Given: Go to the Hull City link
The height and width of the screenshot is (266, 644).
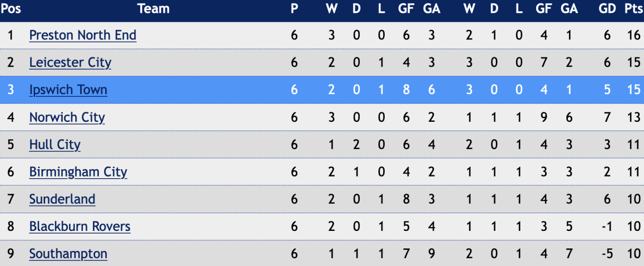Looking at the screenshot, I should 55,145.
